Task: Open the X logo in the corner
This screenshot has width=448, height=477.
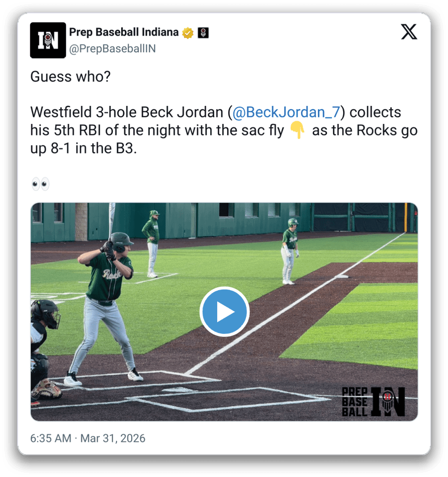Action: [x=409, y=32]
